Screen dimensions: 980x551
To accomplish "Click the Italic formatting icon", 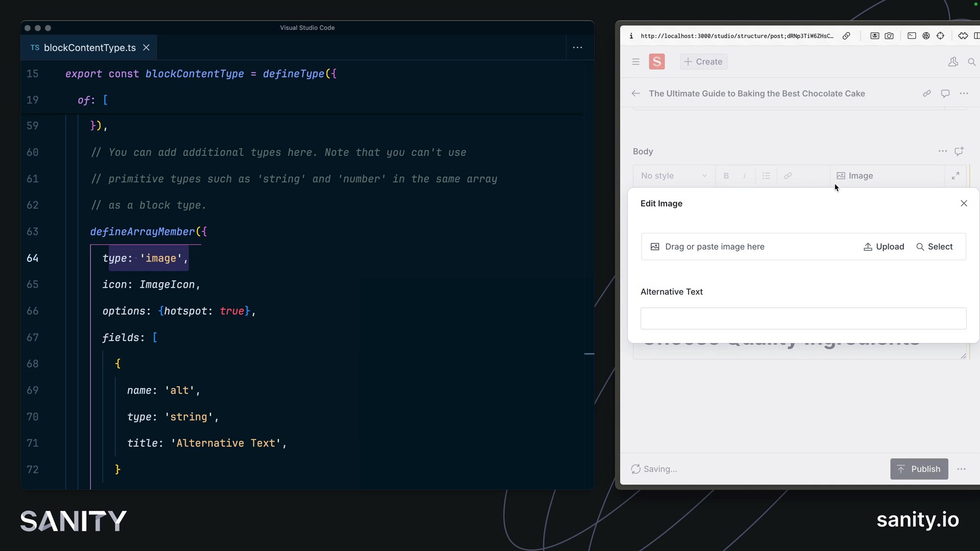I will [x=745, y=176].
